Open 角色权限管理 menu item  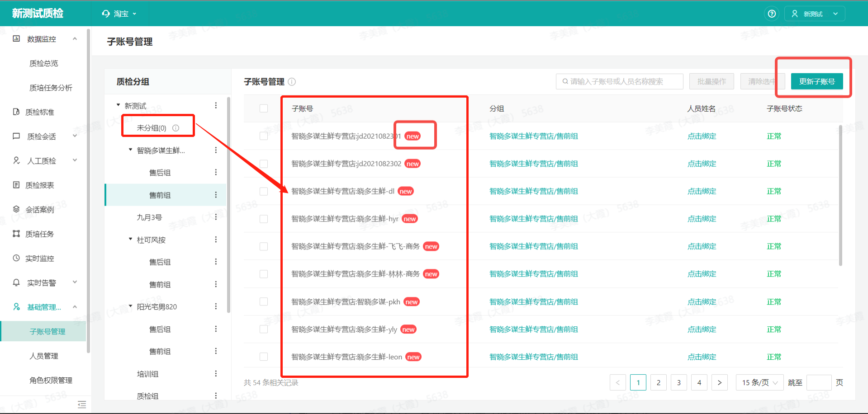pyautogui.click(x=51, y=381)
